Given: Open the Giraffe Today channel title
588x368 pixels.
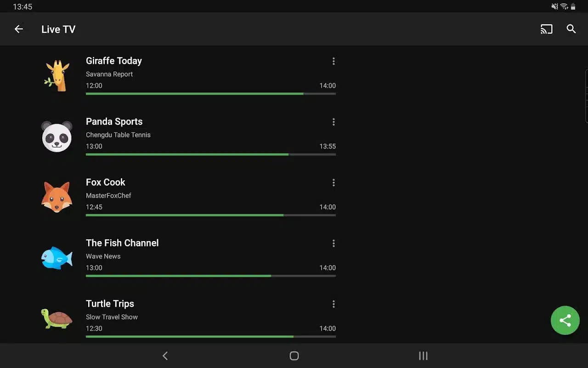Looking at the screenshot, I should click(x=114, y=61).
